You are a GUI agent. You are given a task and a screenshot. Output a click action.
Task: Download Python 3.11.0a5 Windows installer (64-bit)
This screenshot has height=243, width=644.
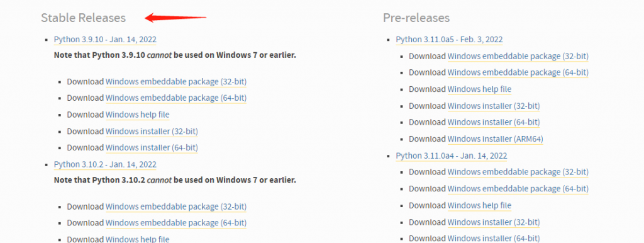[x=494, y=123]
